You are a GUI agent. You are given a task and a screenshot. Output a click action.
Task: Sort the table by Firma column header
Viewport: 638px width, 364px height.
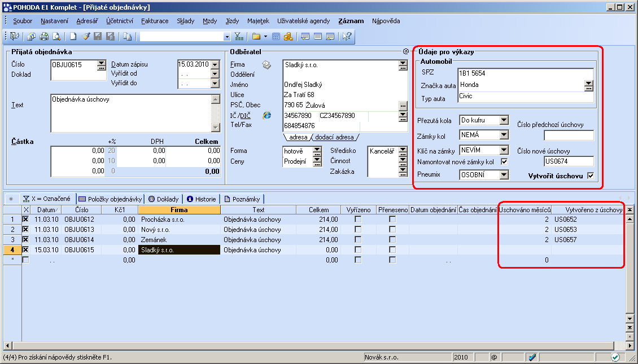(x=180, y=210)
